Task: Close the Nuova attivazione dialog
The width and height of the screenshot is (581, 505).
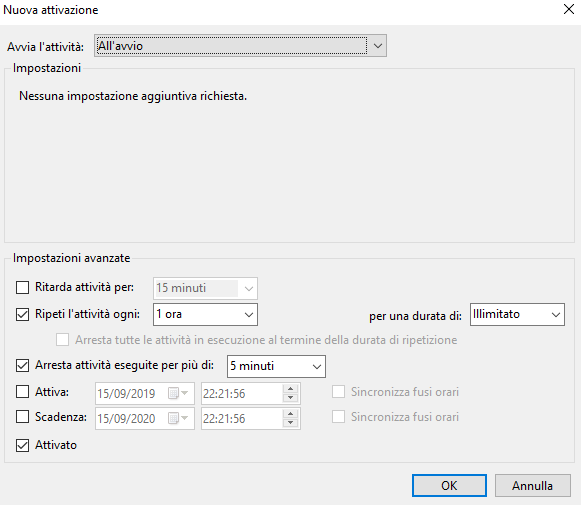Action: 569,9
